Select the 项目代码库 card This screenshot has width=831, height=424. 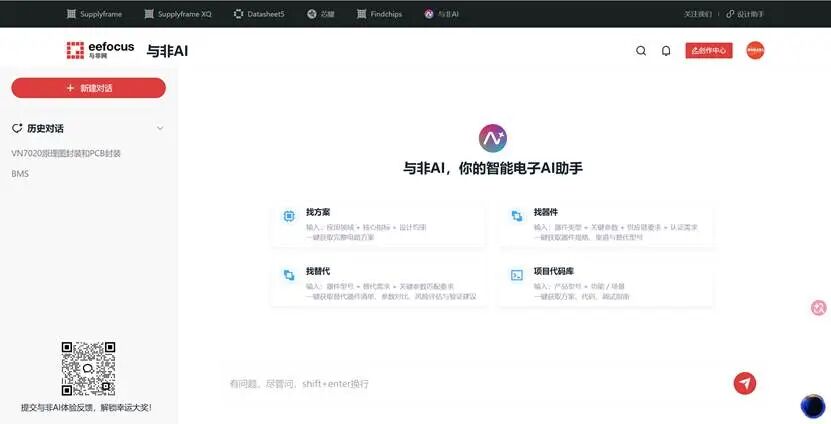(605, 284)
